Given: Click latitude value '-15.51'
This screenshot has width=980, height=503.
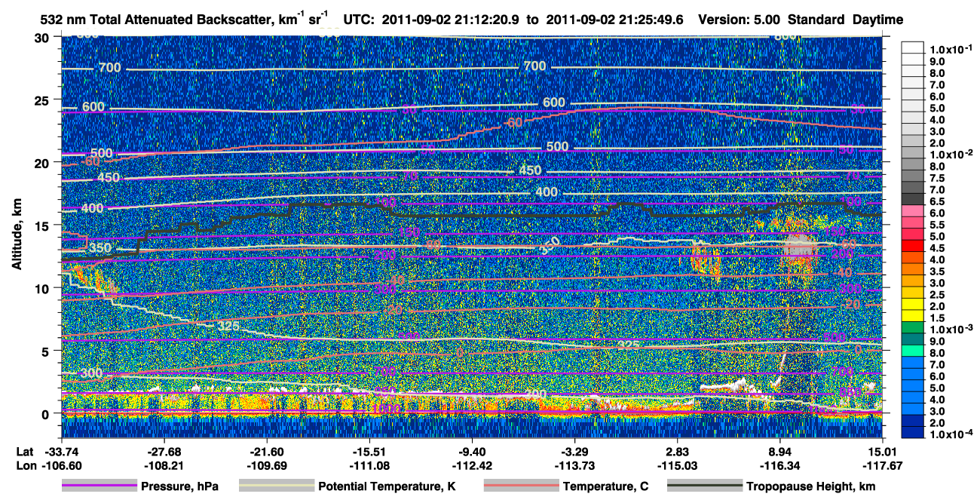Looking at the screenshot, I should click(x=369, y=451).
